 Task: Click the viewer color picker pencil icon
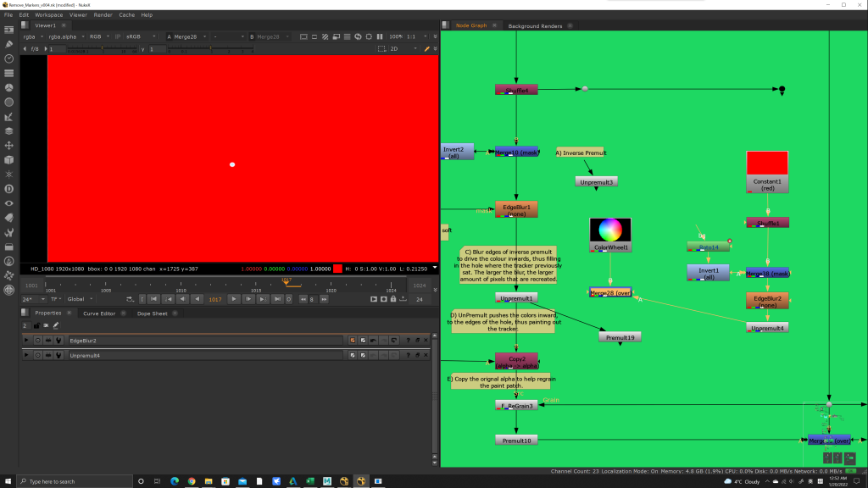426,49
